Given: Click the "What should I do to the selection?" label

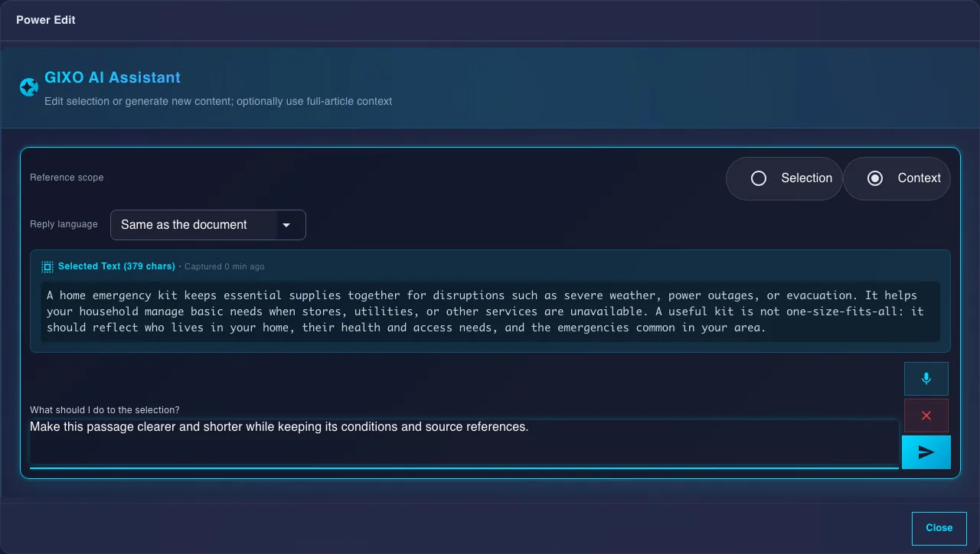Looking at the screenshot, I should tap(105, 410).
